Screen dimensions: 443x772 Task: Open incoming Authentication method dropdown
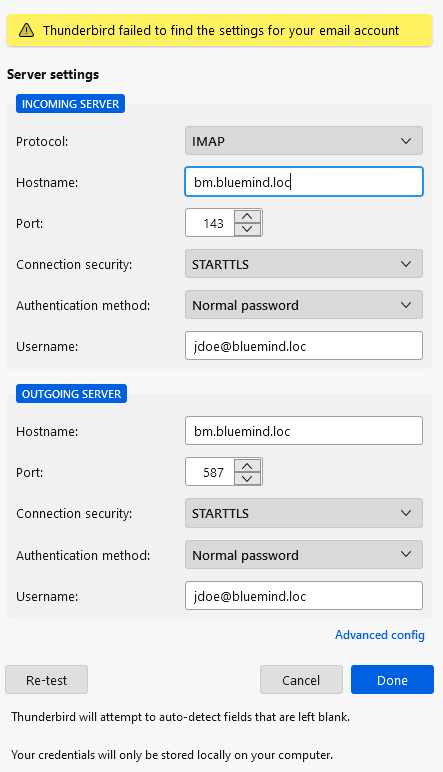click(304, 305)
